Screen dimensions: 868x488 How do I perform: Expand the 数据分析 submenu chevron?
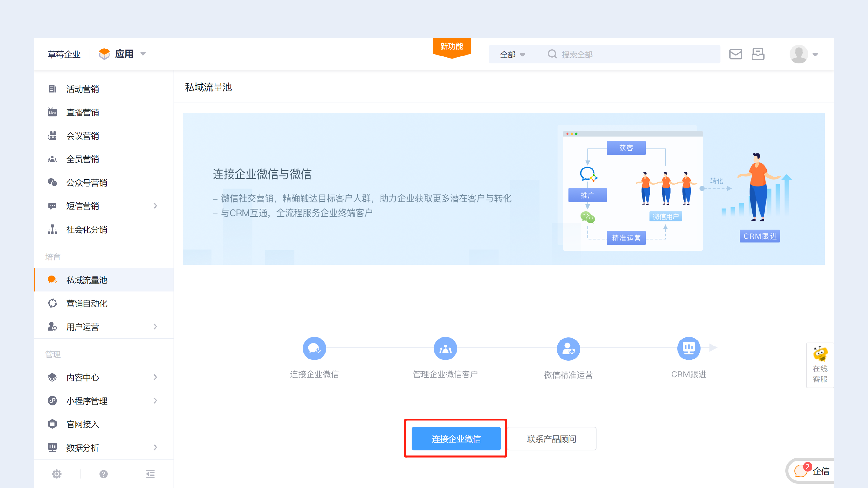tap(155, 448)
